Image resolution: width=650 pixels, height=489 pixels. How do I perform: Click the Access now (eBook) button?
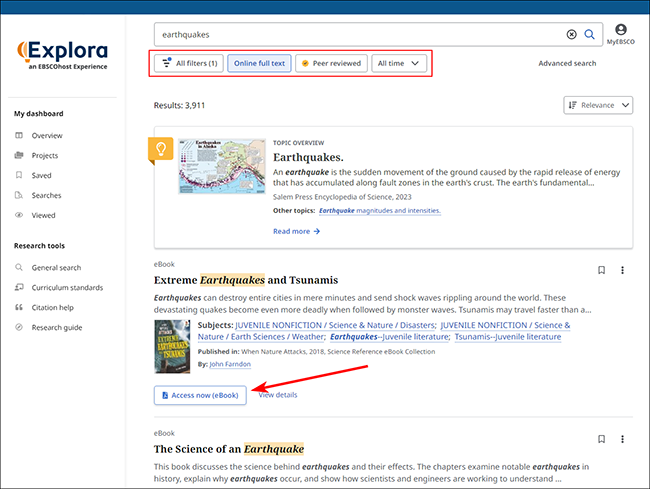[x=200, y=395]
